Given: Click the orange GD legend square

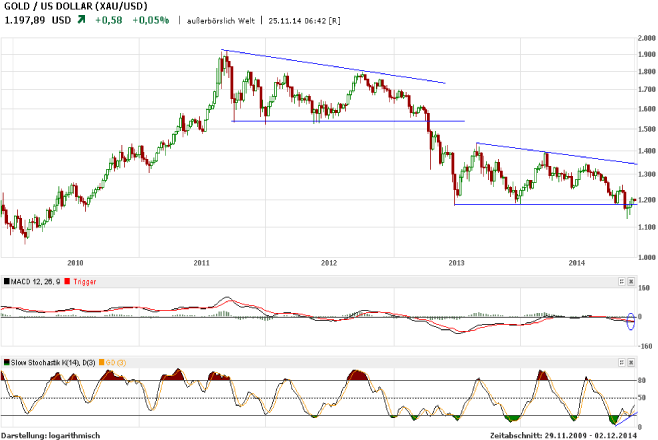Looking at the screenshot, I should [105, 361].
